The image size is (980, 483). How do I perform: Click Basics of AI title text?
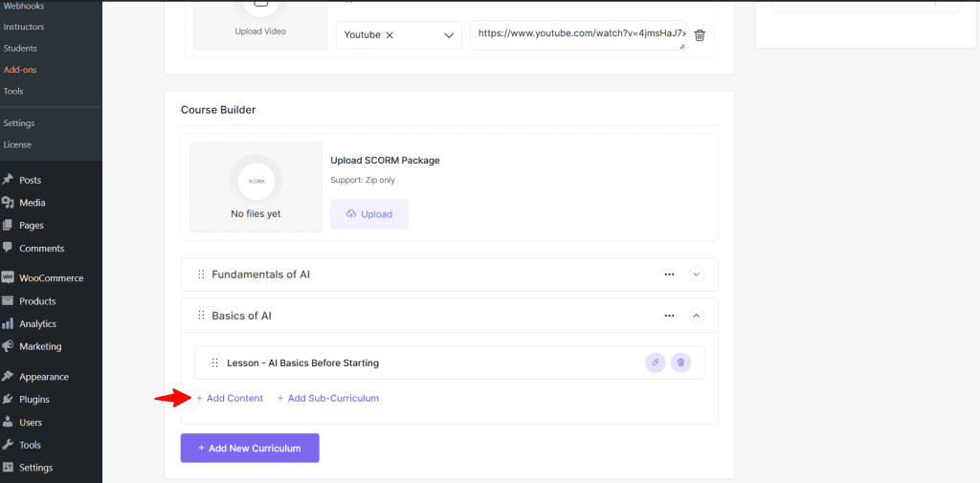coord(241,316)
